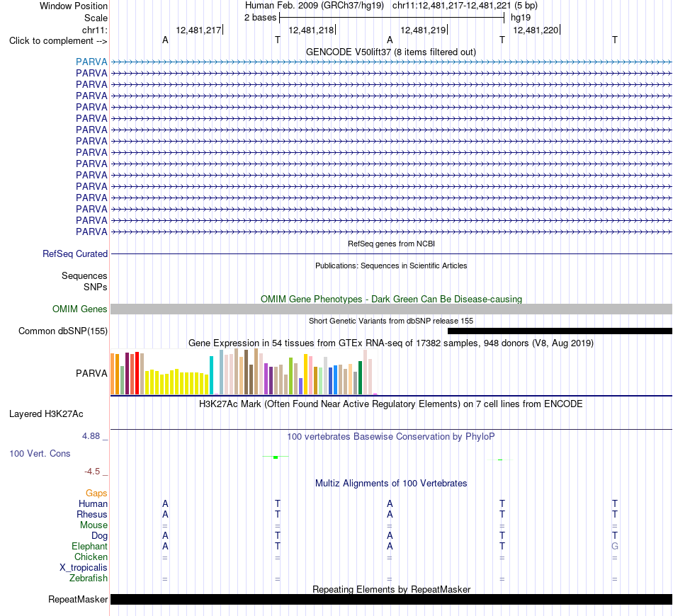Click the 'Chicken' species row label
The height and width of the screenshot is (616, 673).
point(91,557)
